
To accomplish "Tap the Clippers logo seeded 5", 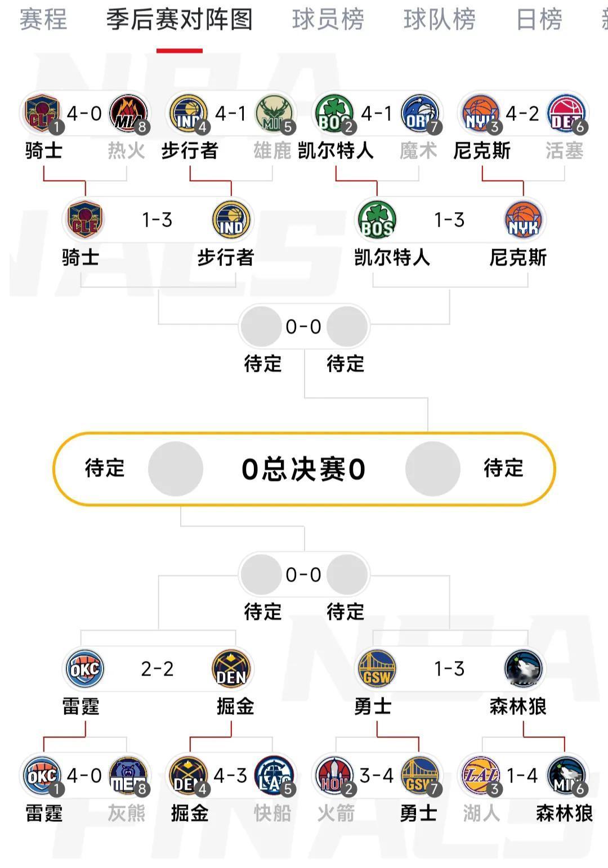I will (274, 776).
